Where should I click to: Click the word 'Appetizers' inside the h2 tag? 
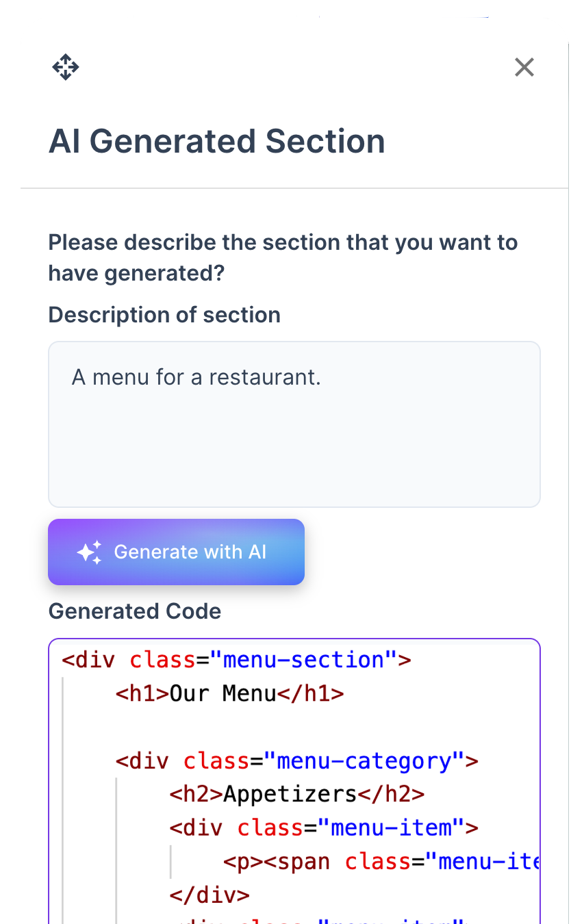point(290,794)
